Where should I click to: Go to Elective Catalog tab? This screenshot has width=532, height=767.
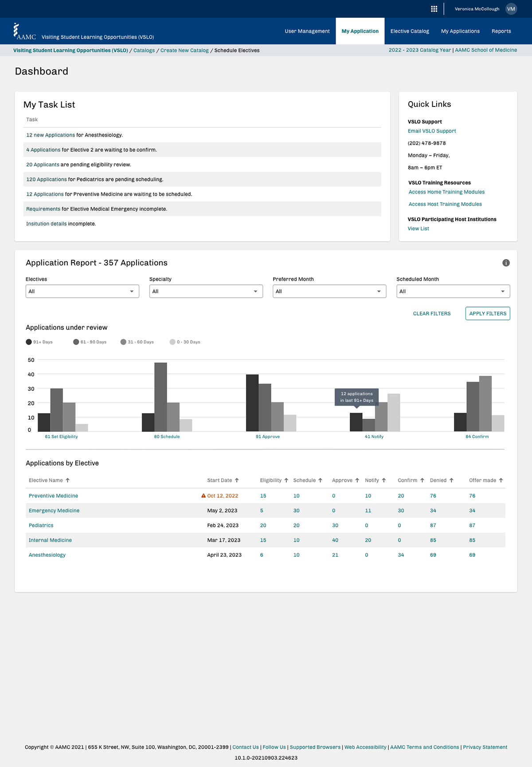pyautogui.click(x=410, y=31)
